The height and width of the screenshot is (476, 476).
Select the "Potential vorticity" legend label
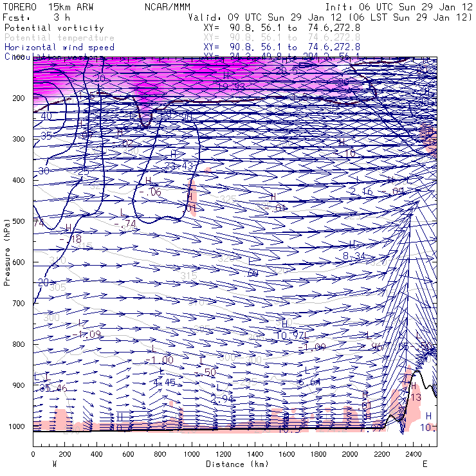[54, 28]
